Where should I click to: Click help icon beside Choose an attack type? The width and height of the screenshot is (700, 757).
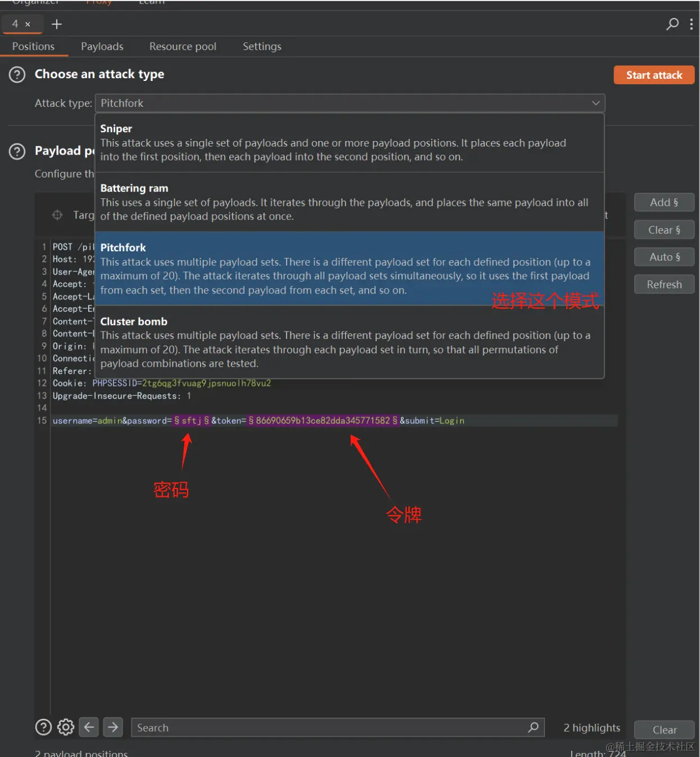(17, 75)
